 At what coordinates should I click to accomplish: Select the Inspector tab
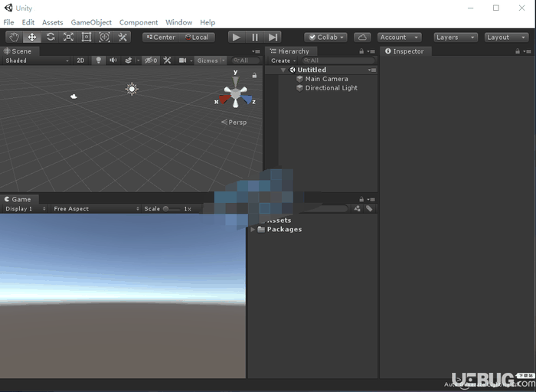pyautogui.click(x=405, y=51)
